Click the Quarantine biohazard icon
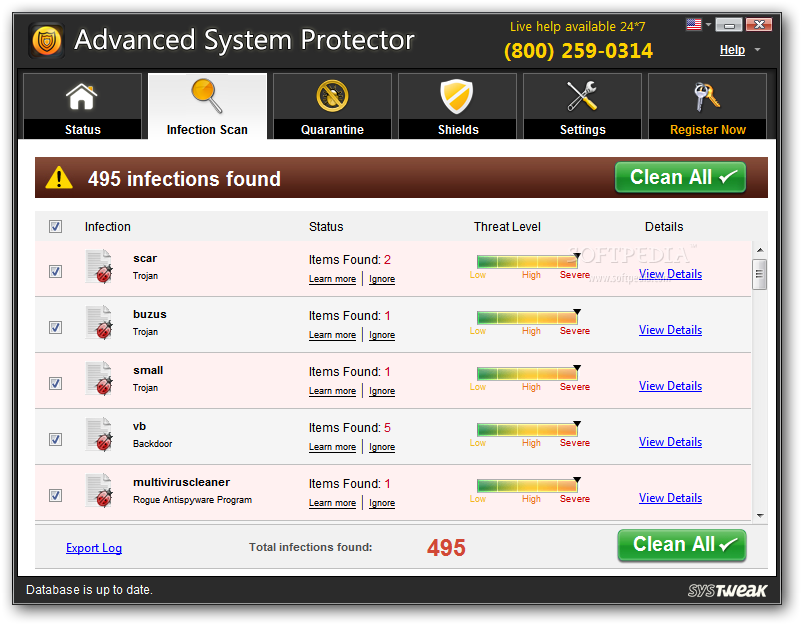 tap(332, 97)
